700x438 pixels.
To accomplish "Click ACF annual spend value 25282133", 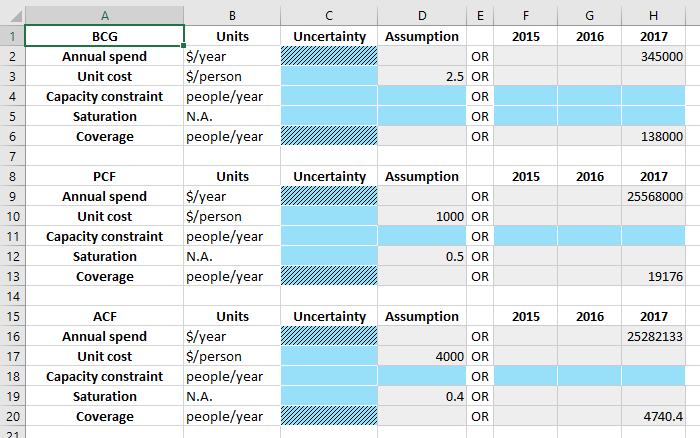I will click(653, 336).
